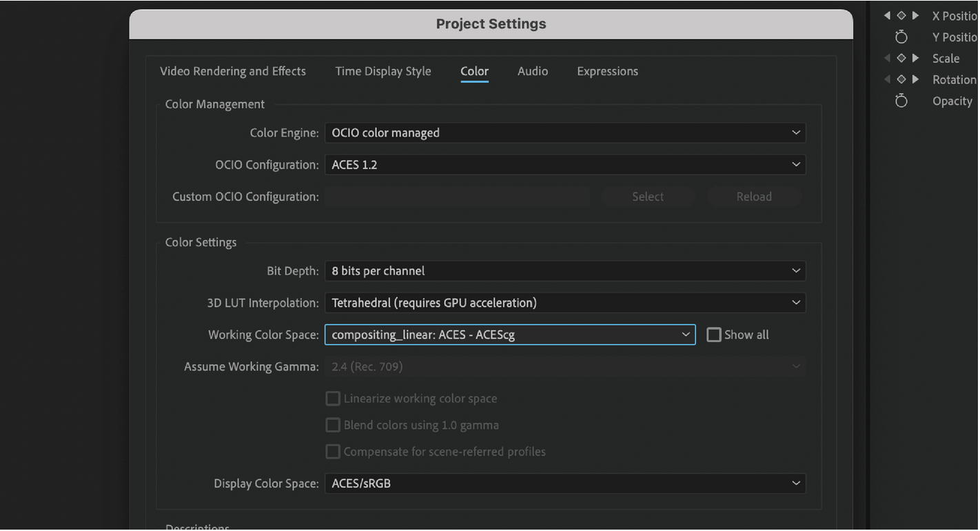Click the Custom OCIO Configuration input field
980x531 pixels.
457,197
